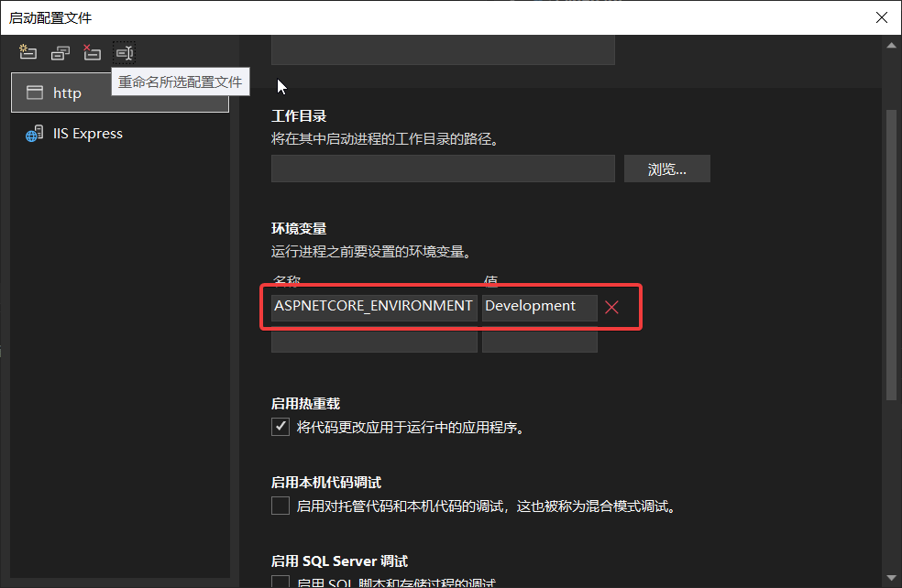Select the http launch profile
This screenshot has width=902, height=588.
(120, 93)
